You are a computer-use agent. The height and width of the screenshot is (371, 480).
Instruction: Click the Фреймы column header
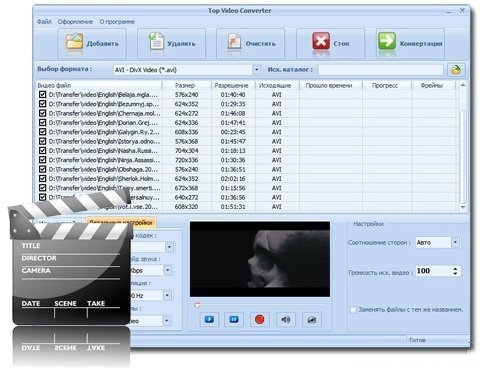pos(433,85)
